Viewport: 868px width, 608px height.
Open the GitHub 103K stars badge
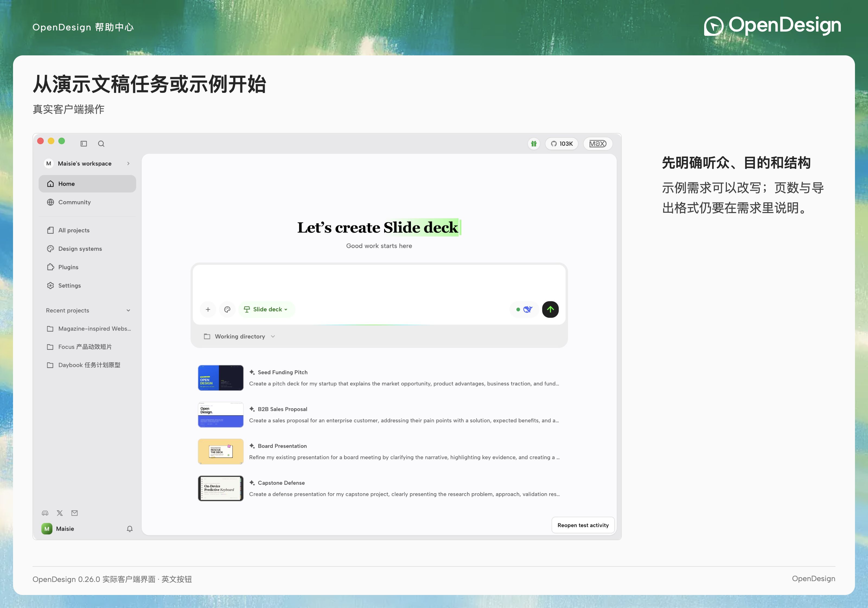[x=561, y=143]
